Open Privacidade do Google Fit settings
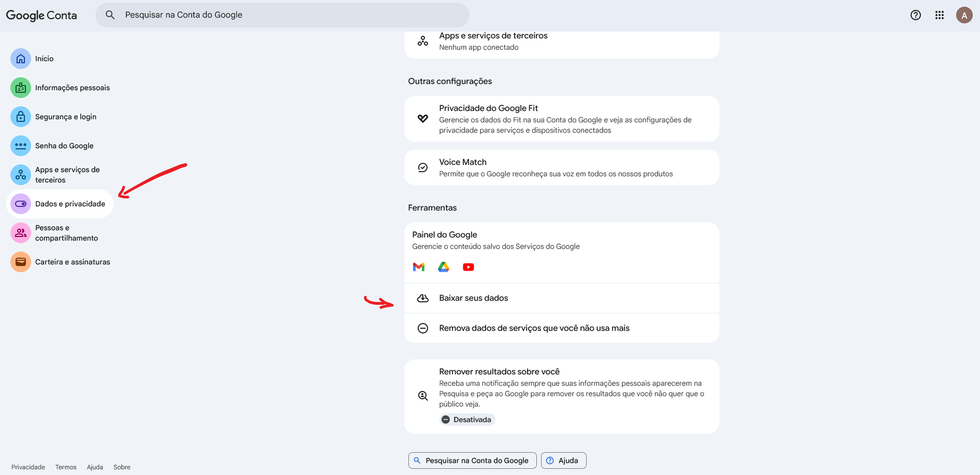The height and width of the screenshot is (475, 980). coord(562,119)
